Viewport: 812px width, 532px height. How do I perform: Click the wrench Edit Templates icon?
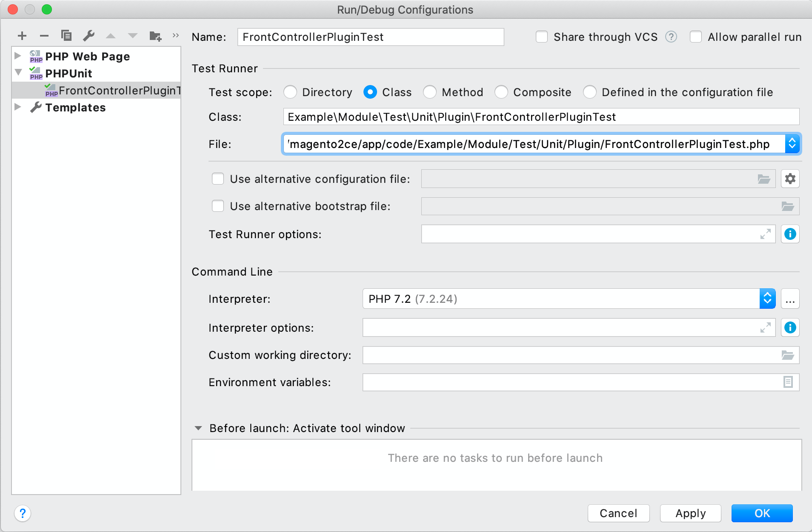pyautogui.click(x=89, y=36)
